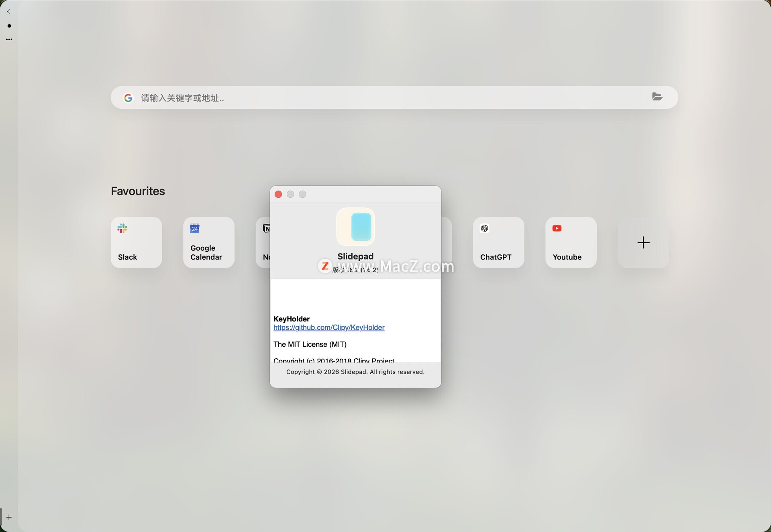Click the Favourites section heading
Screen dimensions: 771x532
tap(138, 191)
